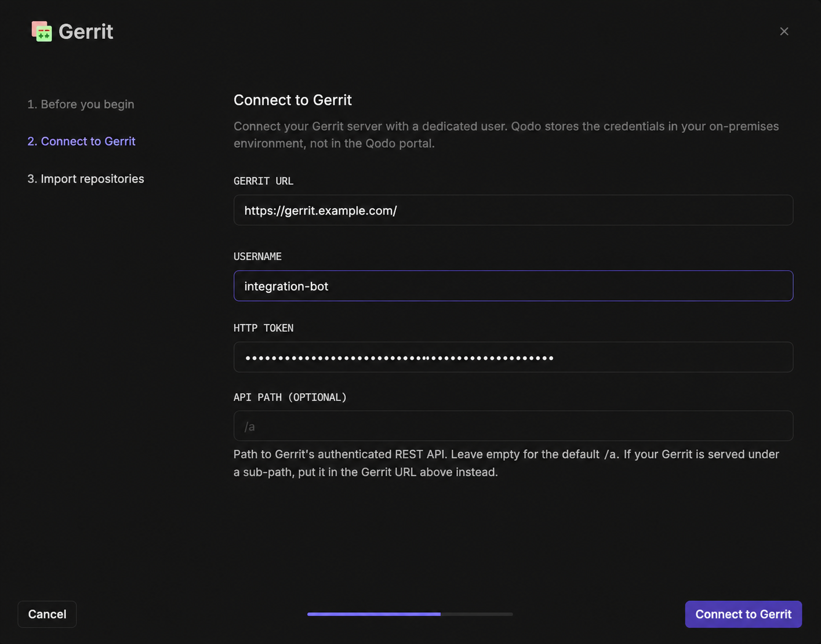
Task: Click the API PATH (OPTIONAL) label
Action: point(290,397)
